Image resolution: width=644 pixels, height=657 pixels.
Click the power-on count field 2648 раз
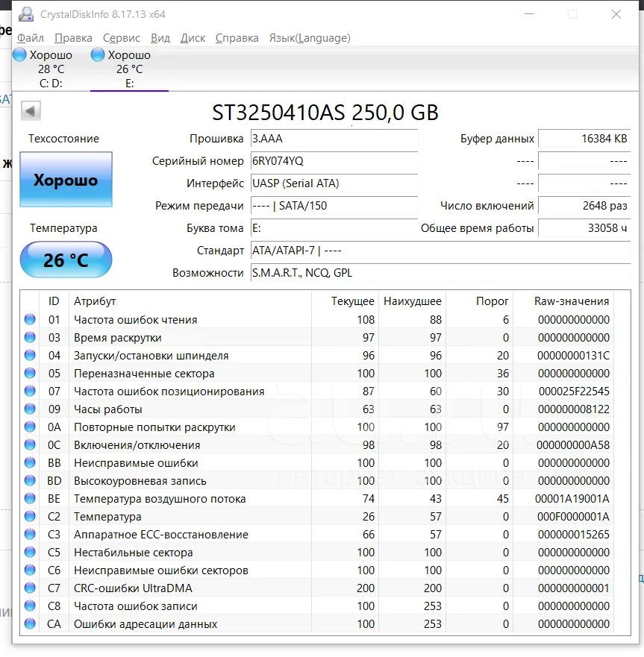coord(584,206)
